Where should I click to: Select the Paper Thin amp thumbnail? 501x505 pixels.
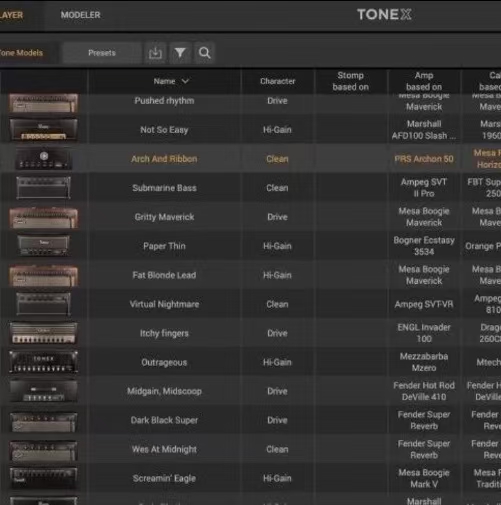click(x=44, y=246)
